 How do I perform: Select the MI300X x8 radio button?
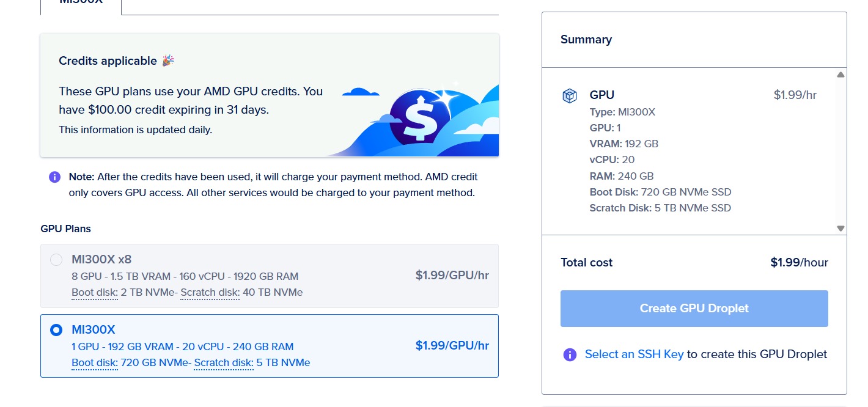click(x=56, y=260)
